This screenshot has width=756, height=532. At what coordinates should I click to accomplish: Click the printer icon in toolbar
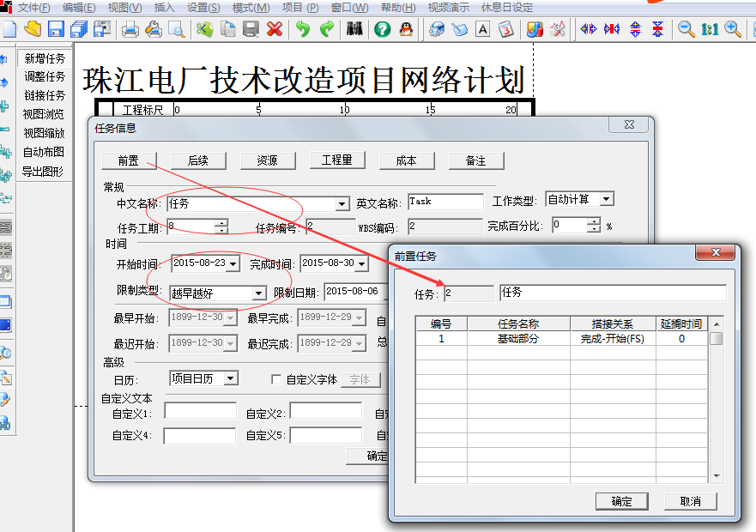[130, 29]
